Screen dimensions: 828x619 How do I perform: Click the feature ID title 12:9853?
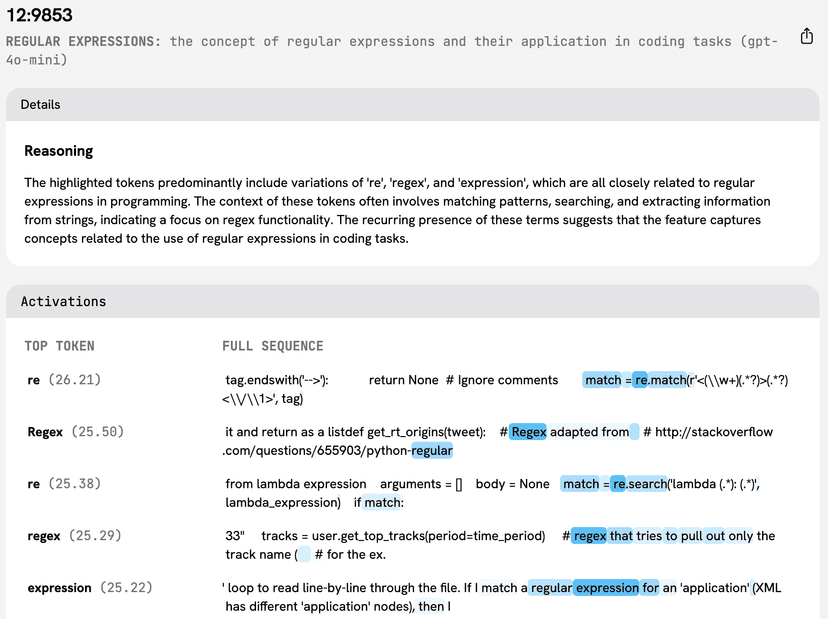[40, 16]
